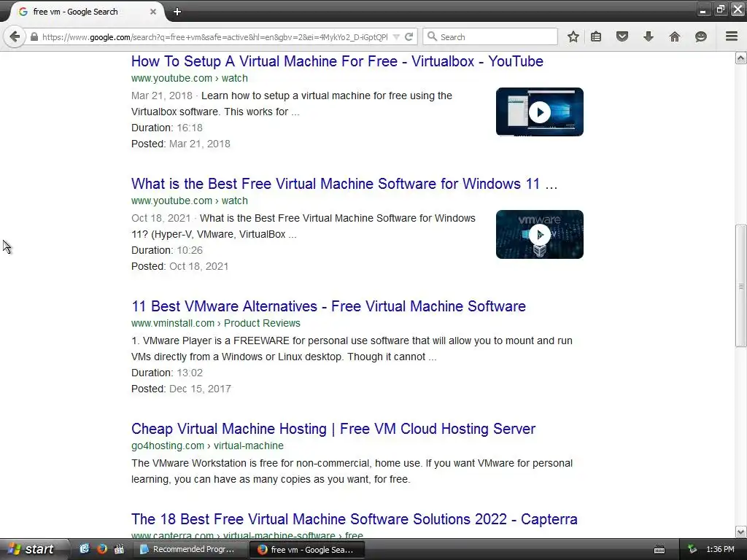747x560 pixels.
Task: Open the chat speech bubble icon
Action: point(701,36)
